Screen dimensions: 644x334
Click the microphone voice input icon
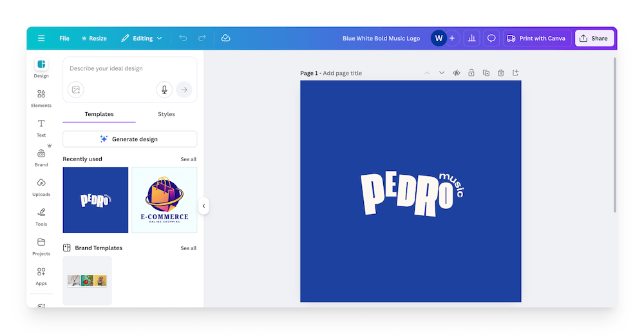coord(164,90)
